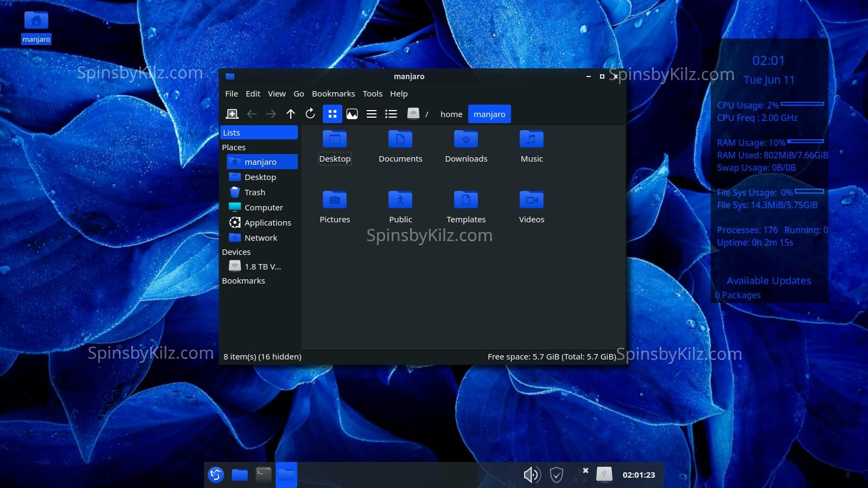Click the root drive icon in path bar
Viewport: 868px width, 488px height.
coord(413,114)
